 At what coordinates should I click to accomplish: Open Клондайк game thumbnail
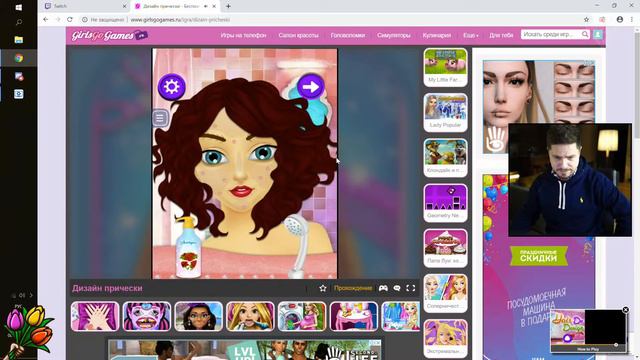(445, 158)
